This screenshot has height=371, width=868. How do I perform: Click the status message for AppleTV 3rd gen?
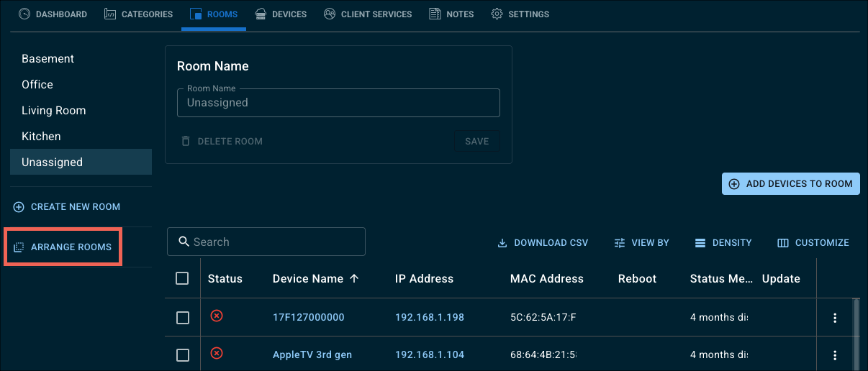pyautogui.click(x=720, y=355)
